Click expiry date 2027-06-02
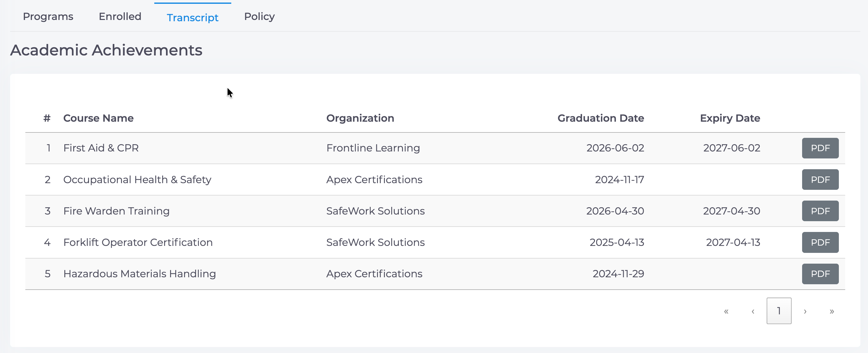Screen dimensions: 868x353 coord(731,148)
